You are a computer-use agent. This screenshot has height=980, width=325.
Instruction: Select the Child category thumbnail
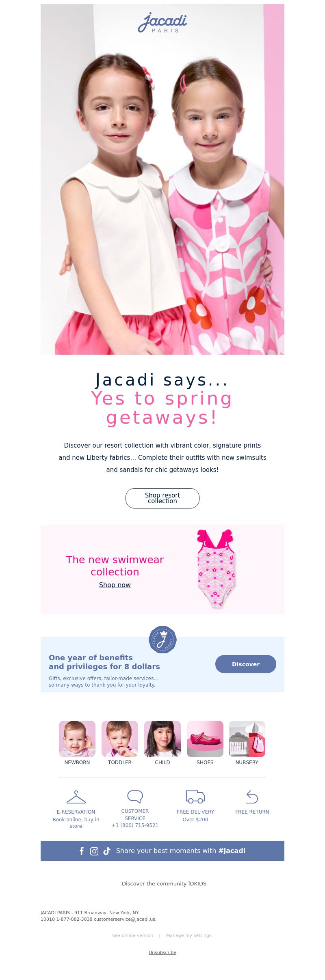pos(162,739)
